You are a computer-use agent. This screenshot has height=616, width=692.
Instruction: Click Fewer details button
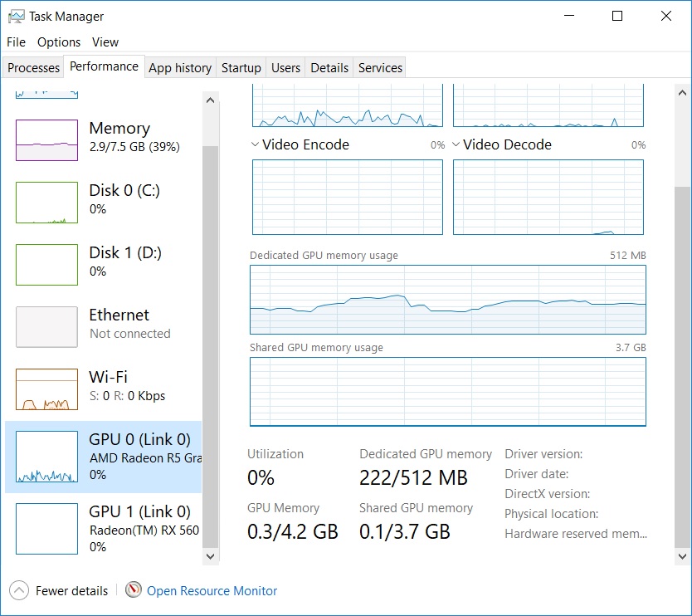tap(58, 590)
